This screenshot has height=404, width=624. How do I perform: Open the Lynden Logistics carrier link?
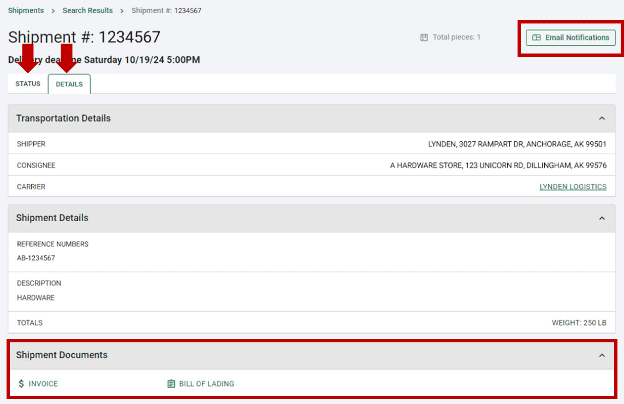[x=572, y=187]
